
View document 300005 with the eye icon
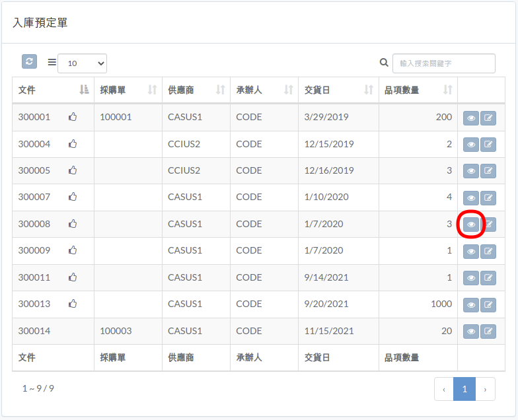click(471, 170)
